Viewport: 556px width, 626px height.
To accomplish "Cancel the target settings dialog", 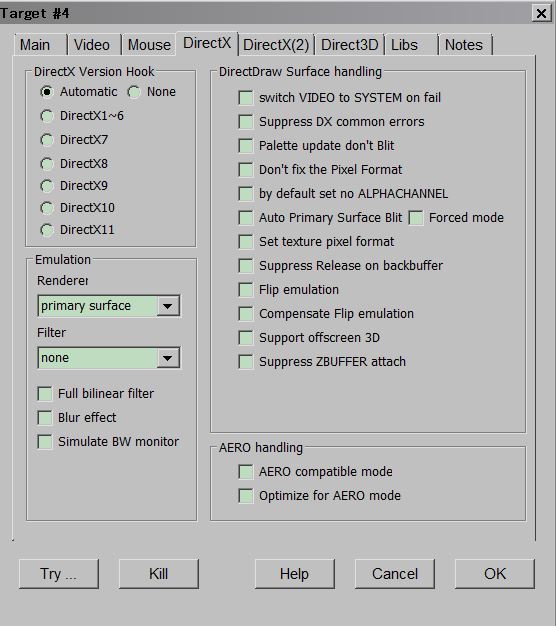I will [x=395, y=574].
